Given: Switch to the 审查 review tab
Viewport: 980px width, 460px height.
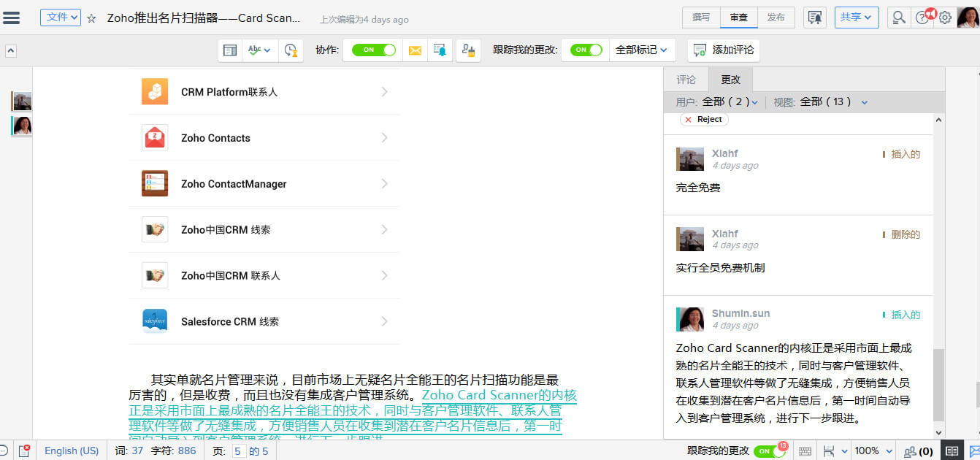Looking at the screenshot, I should 738,18.
